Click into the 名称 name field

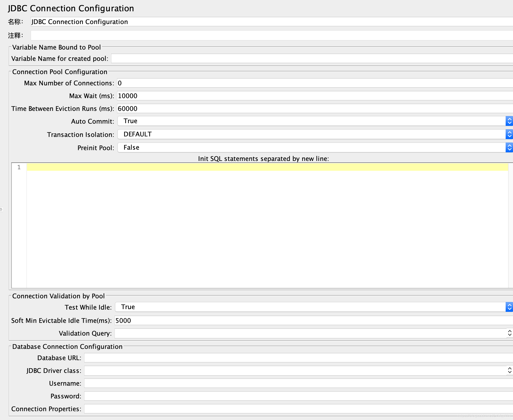[x=221, y=22]
